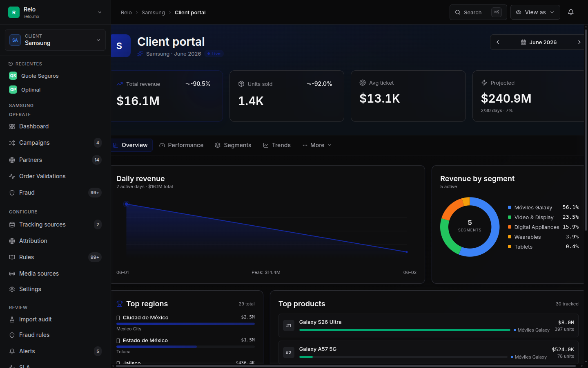The height and width of the screenshot is (368, 588).
Task: Click the calendar icon beside June 2026
Action: click(x=523, y=42)
